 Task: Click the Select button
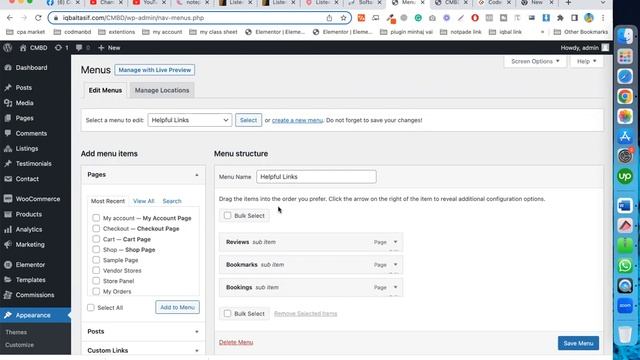(x=248, y=120)
